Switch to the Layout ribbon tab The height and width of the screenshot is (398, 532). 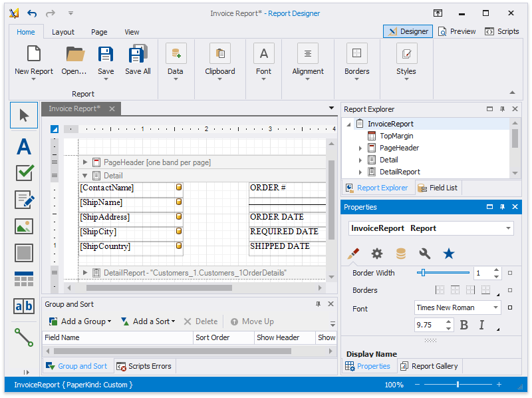click(63, 32)
